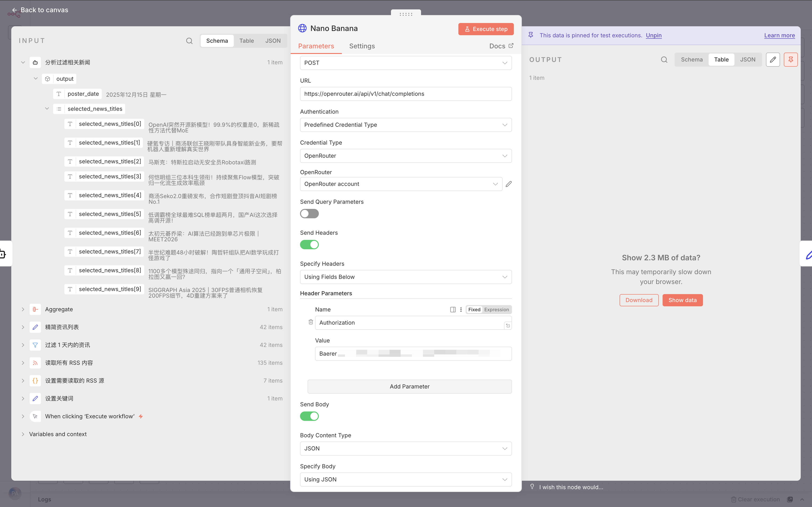Screen dimensions: 812x507
Task: Expand the Aggregate node in input
Action: [x=23, y=309]
